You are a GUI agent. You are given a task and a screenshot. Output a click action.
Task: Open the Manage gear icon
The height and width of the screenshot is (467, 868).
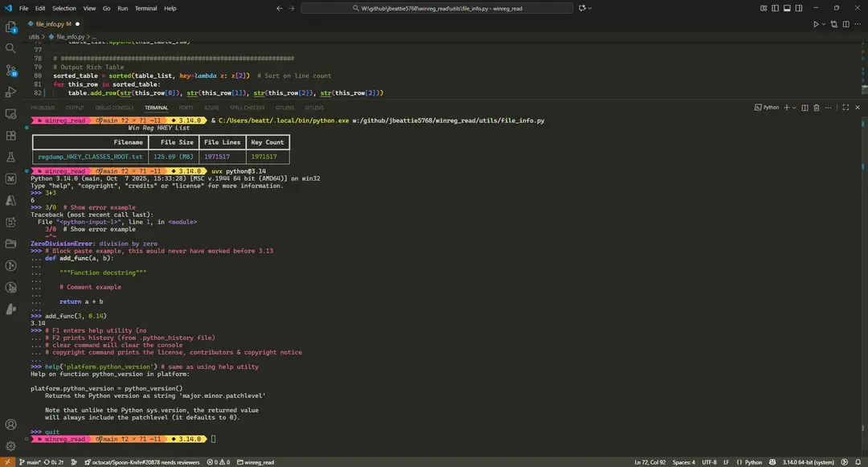(10, 444)
